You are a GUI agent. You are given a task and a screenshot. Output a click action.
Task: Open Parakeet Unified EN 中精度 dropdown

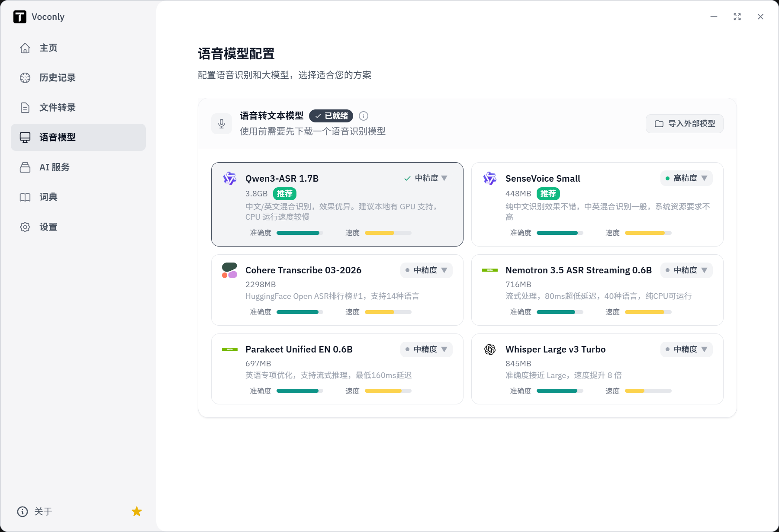coord(426,349)
